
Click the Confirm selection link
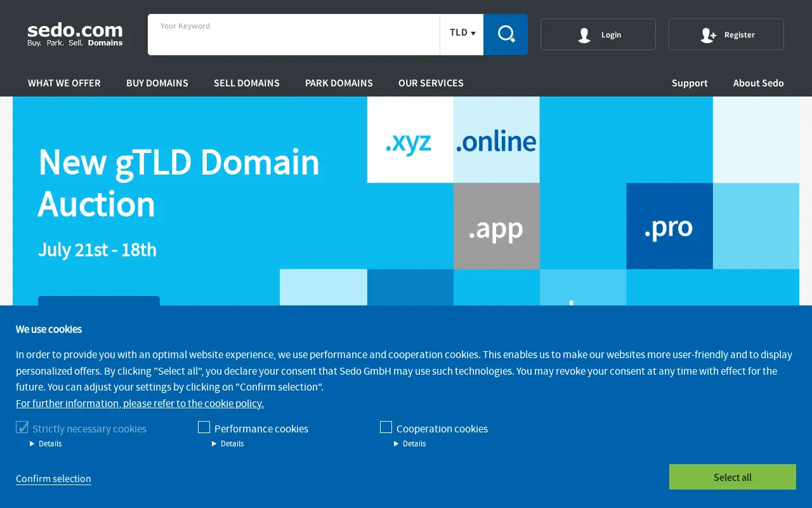pyautogui.click(x=53, y=479)
